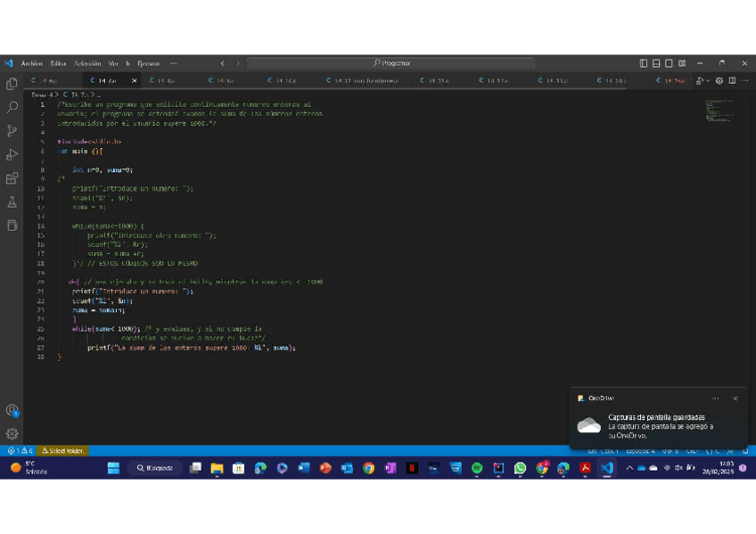Screen dimensions: 756x534
Task: Open the Archivo menu
Action: pyautogui.click(x=31, y=63)
